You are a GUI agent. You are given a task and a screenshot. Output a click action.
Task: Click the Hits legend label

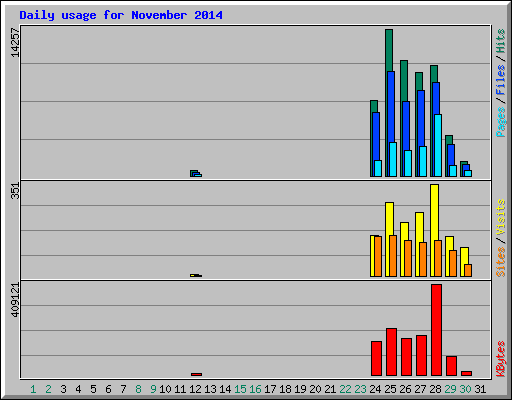501,41
